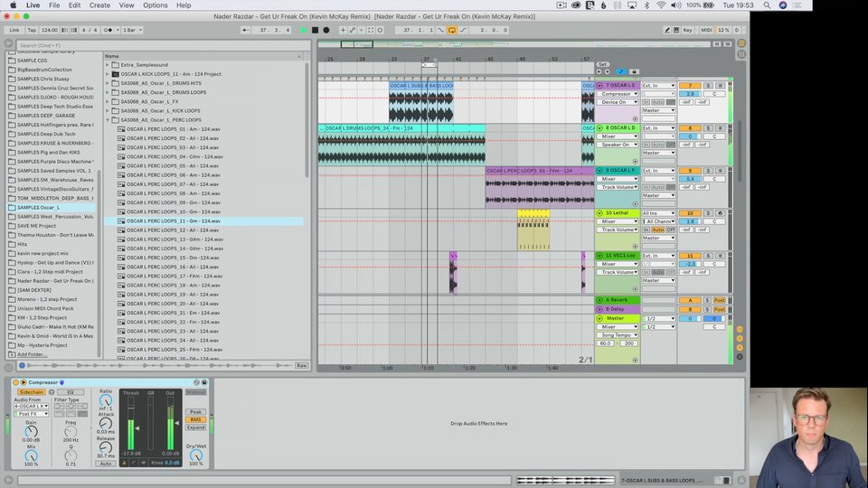Image resolution: width=868 pixels, height=488 pixels.
Task: Select RMS mode in Compressor
Action: [195, 419]
